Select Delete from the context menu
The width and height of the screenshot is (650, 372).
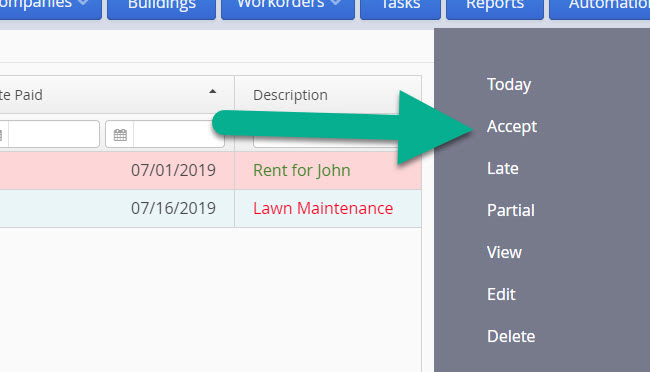(x=511, y=336)
